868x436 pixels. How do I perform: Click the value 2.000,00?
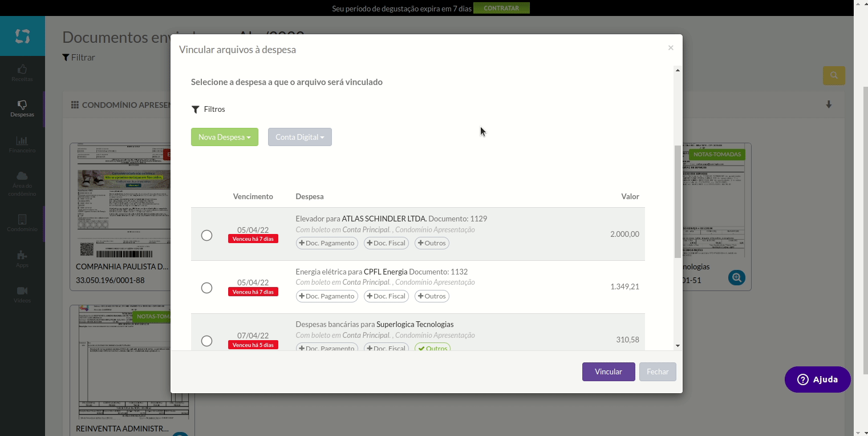[624, 234]
